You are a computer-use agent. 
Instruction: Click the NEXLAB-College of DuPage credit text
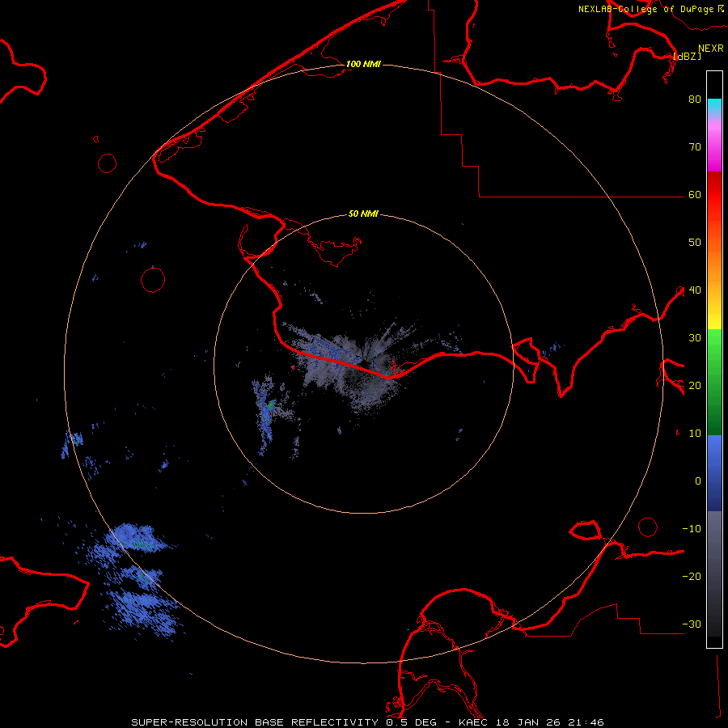(650, 9)
